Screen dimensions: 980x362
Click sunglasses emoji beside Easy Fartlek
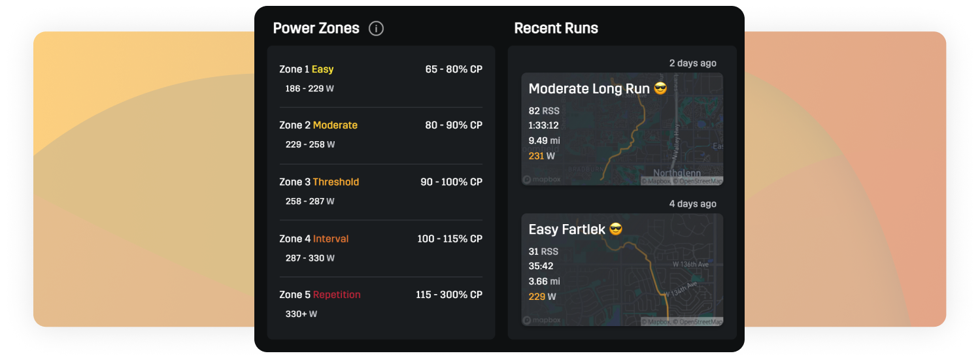click(615, 229)
